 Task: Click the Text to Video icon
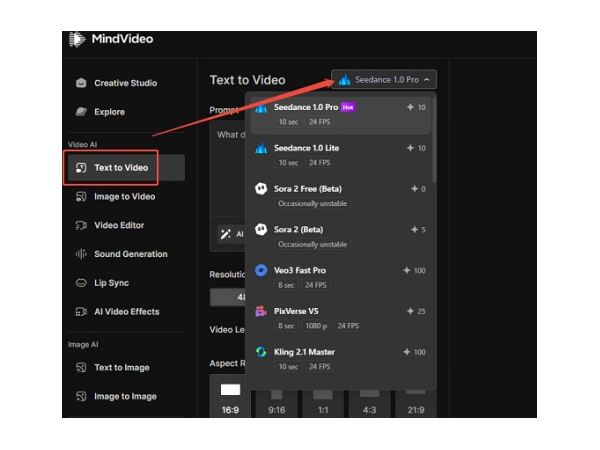pyautogui.click(x=81, y=168)
